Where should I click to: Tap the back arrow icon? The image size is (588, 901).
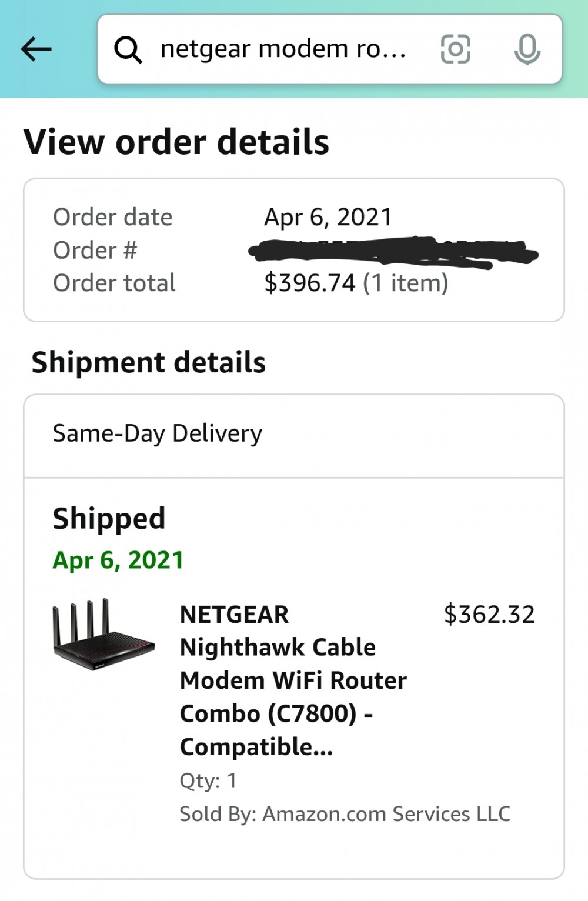click(36, 49)
